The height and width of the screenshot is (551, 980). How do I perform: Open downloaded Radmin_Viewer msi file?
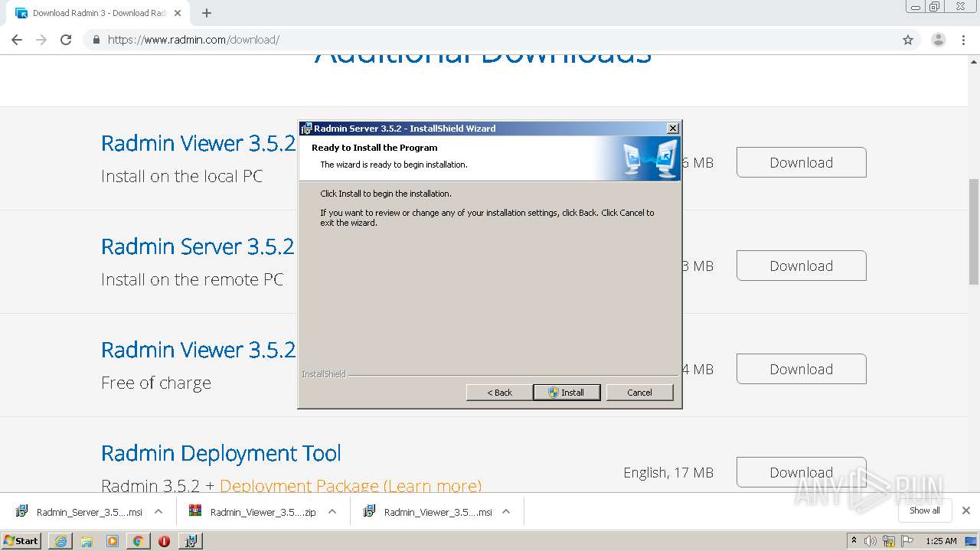428,511
